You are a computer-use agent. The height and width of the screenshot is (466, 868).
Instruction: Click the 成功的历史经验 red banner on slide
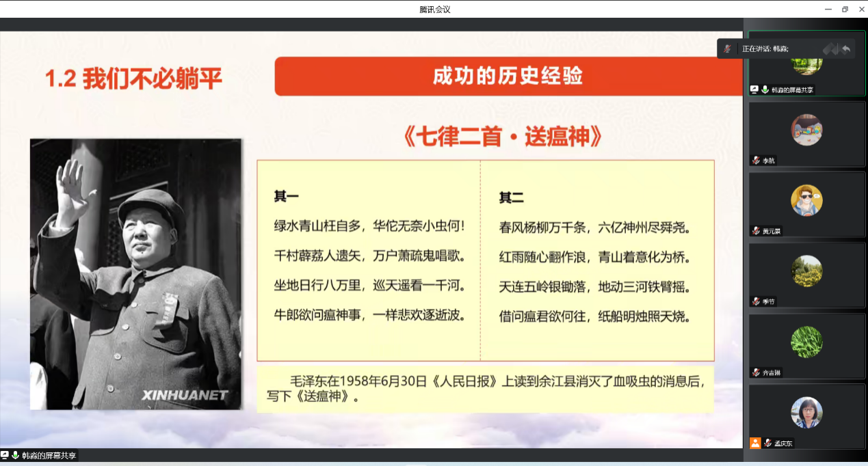tap(508, 77)
